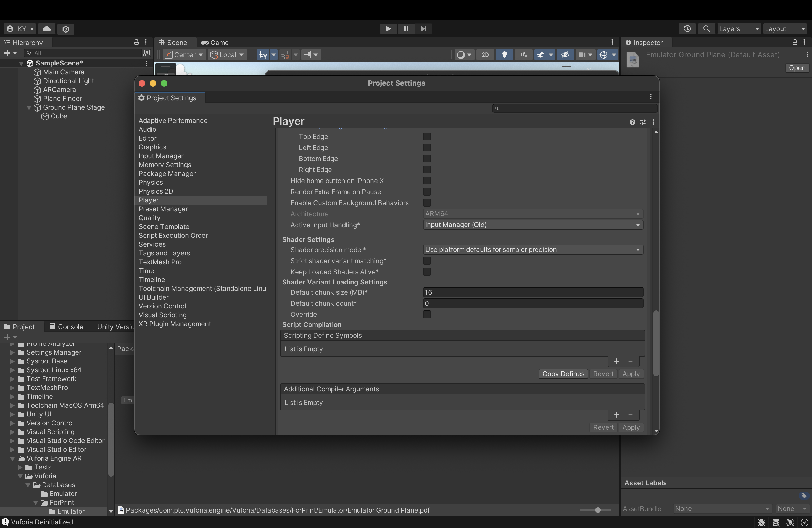Adjust the project icon size slider
This screenshot has width=812, height=528.
(597, 510)
